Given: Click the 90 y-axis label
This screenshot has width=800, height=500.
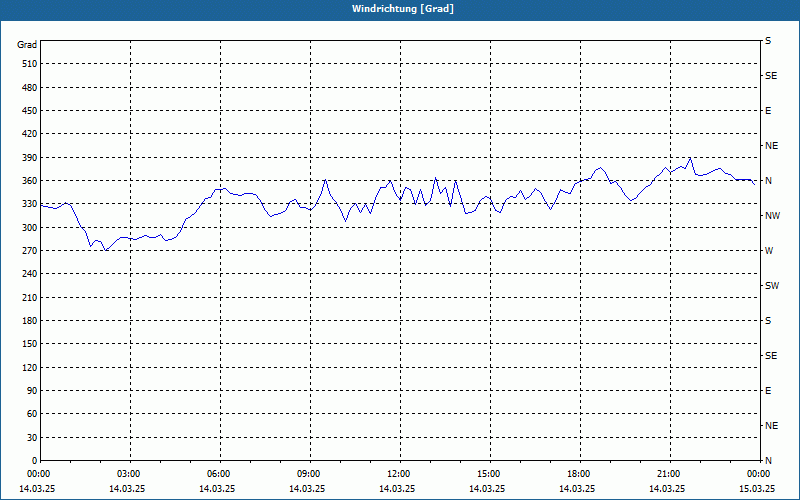Looking at the screenshot, I should pos(32,391).
